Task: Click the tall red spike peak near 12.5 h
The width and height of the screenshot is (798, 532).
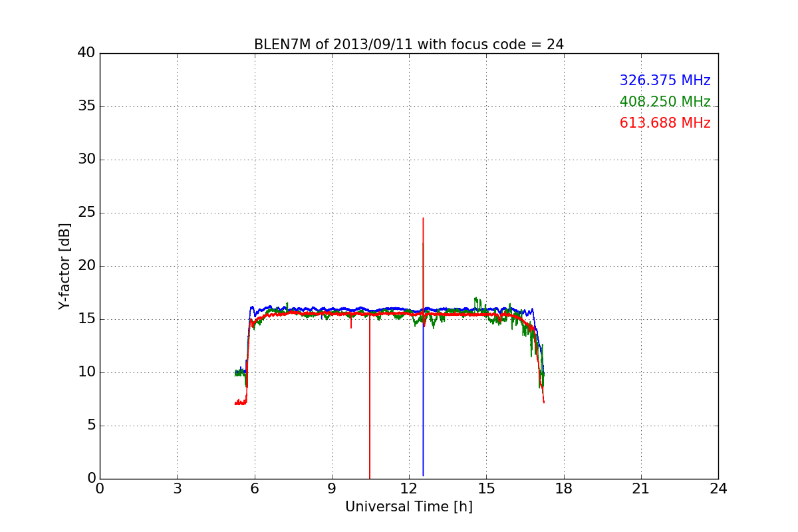Action: pos(423,219)
